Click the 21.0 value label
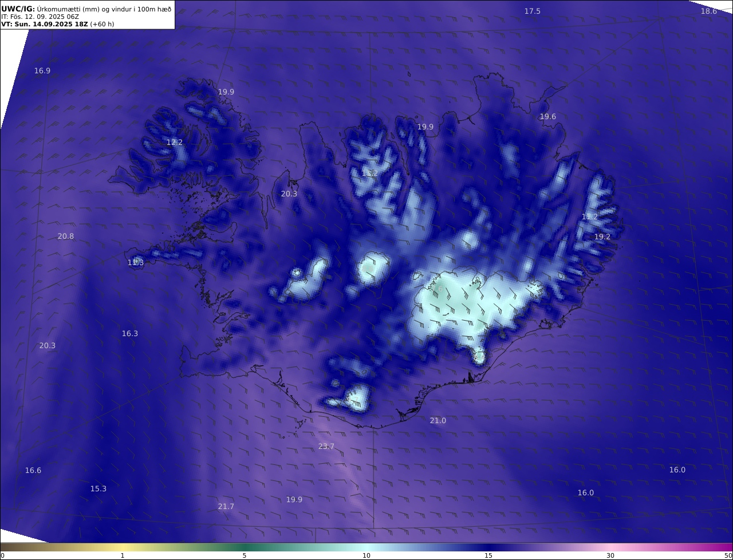Image resolution: width=733 pixels, height=560 pixels. pos(438,420)
